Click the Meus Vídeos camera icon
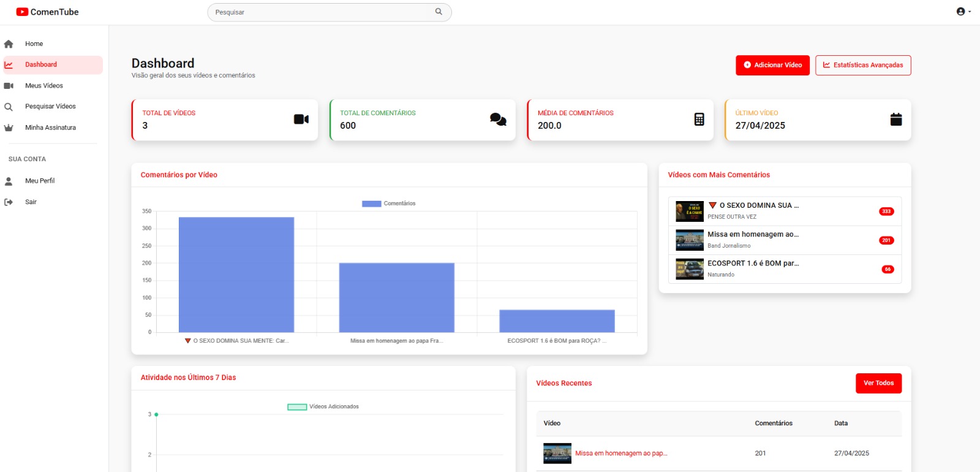Screen dimensions: 980x472 pyautogui.click(x=9, y=86)
